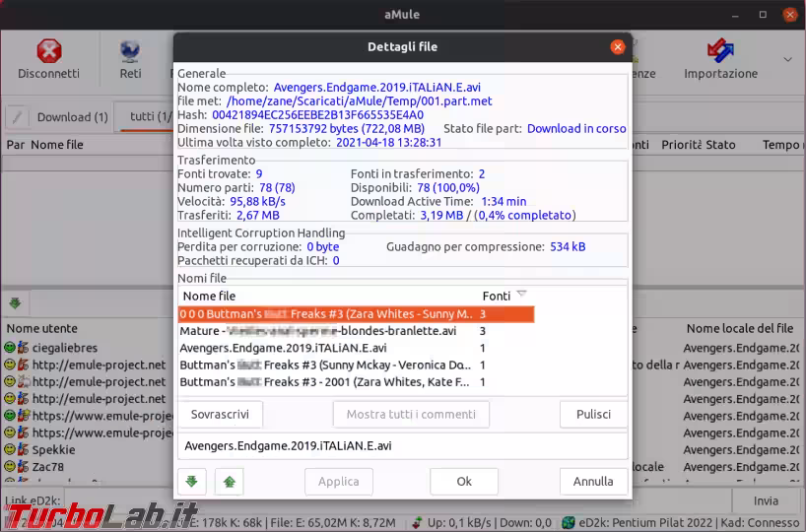Image resolution: width=806 pixels, height=532 pixels.
Task: Click the Nome utente column header
Action: [42, 328]
